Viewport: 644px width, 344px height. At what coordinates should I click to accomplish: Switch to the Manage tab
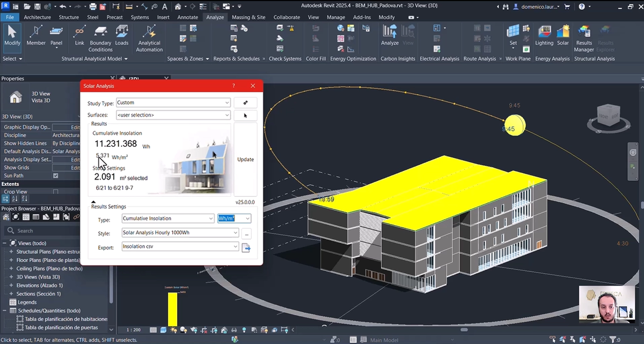click(336, 17)
